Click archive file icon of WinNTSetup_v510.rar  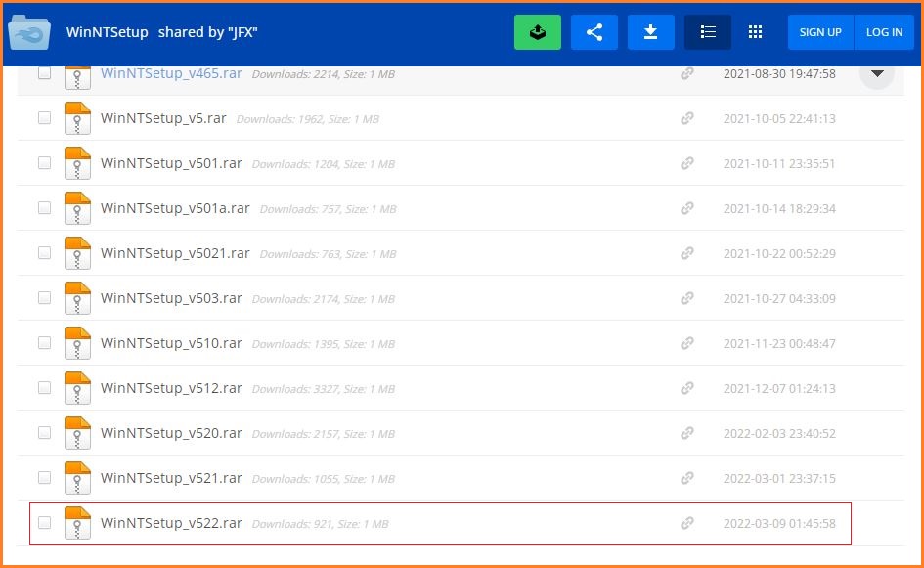[77, 343]
